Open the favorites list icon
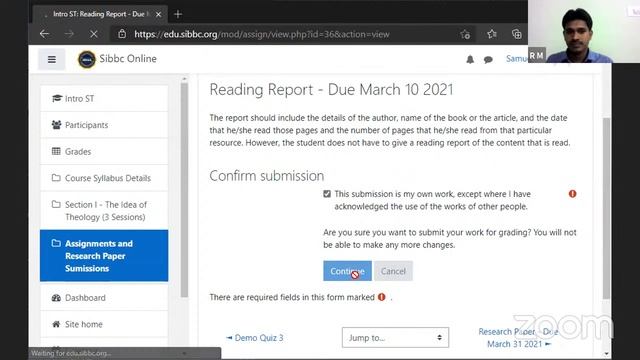 click(492, 34)
